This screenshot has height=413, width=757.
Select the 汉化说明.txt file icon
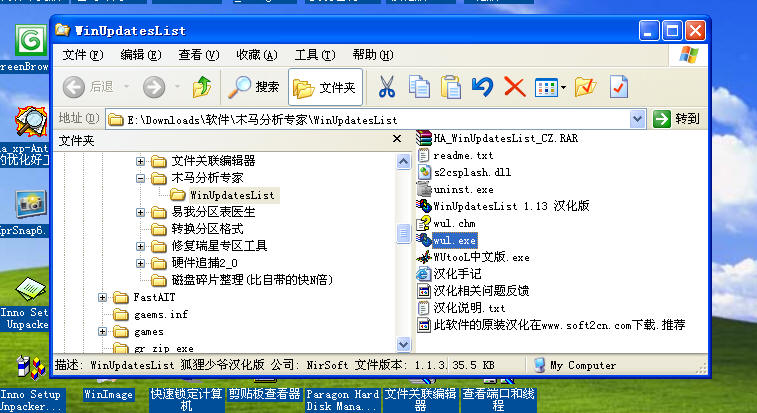pos(423,308)
